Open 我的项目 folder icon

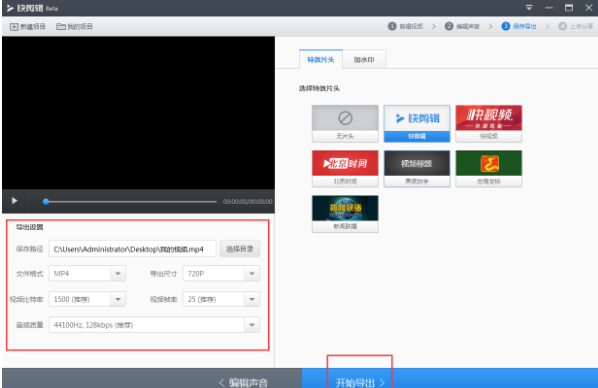pos(61,26)
